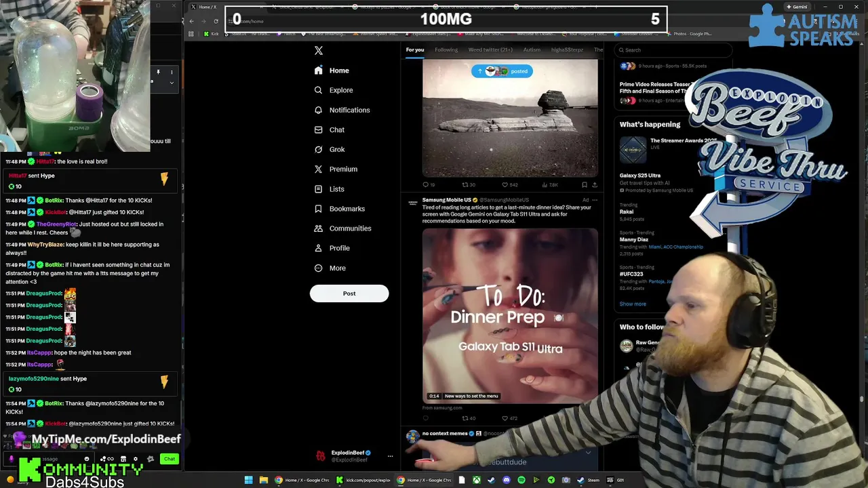This screenshot has height=488, width=868.
Task: Open the emoji picker in Kick chat
Action: click(x=86, y=459)
